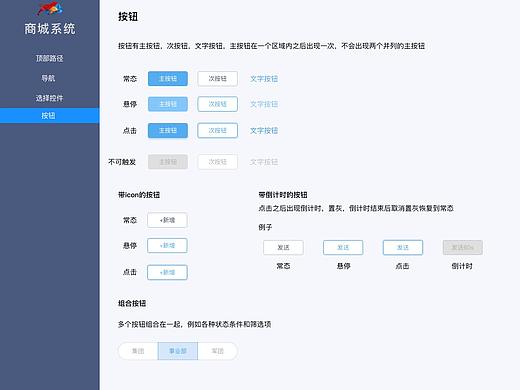This screenshot has width=520, height=390.
Task: Click the 倒计时 caption under the grey button
Action: click(462, 266)
